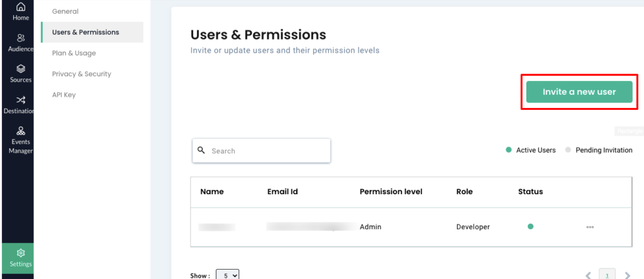
Task: Filter by Active Users indicator
Action: click(531, 150)
